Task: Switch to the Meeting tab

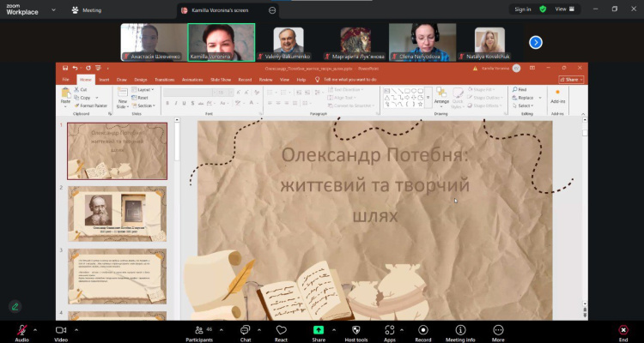Action: pos(87,10)
